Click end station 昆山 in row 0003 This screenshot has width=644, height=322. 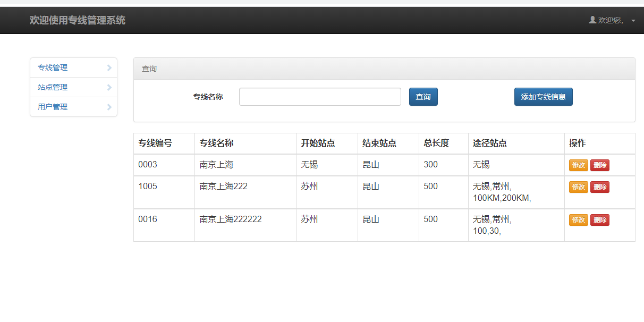[371, 165]
